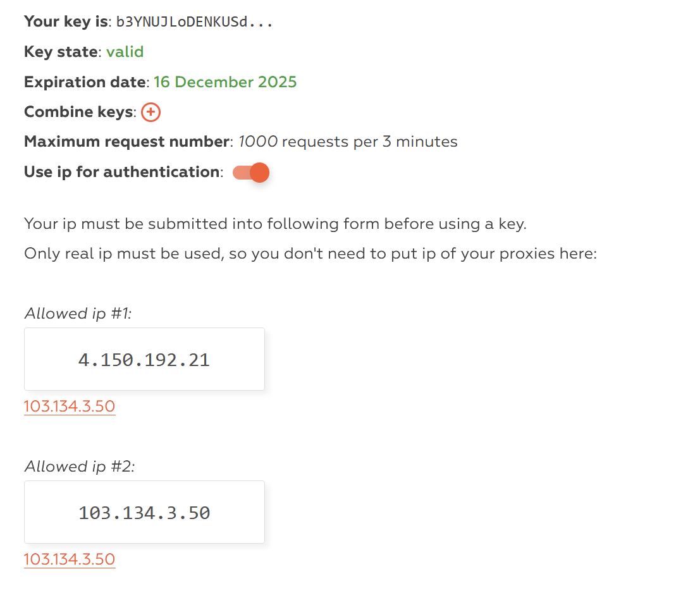The height and width of the screenshot is (593, 700).
Task: Click the "Allowed ip #1:" label
Action: (x=78, y=314)
